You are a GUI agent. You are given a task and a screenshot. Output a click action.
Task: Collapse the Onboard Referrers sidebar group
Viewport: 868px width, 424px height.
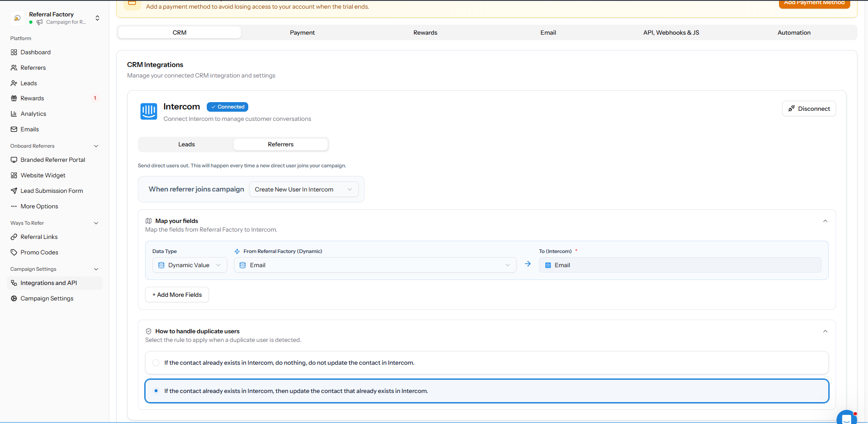[96, 146]
